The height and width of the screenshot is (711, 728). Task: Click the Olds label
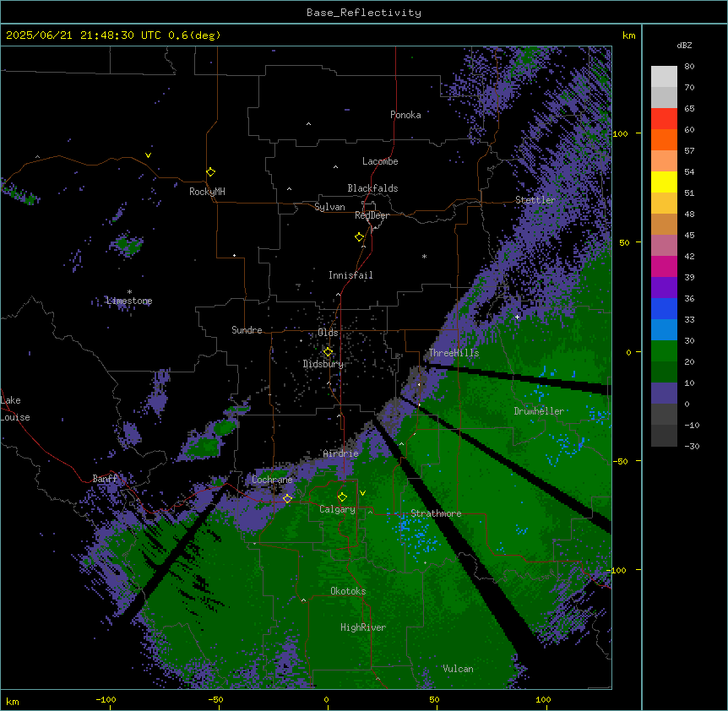(328, 333)
